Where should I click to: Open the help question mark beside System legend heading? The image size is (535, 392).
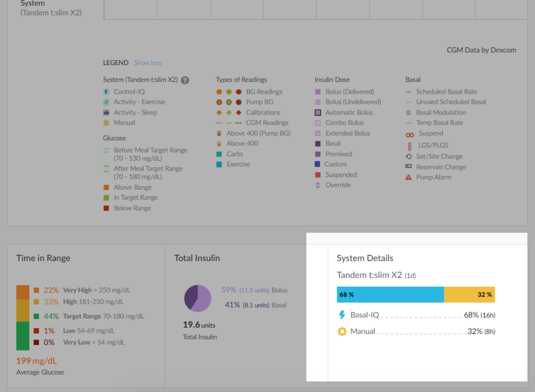(x=185, y=80)
